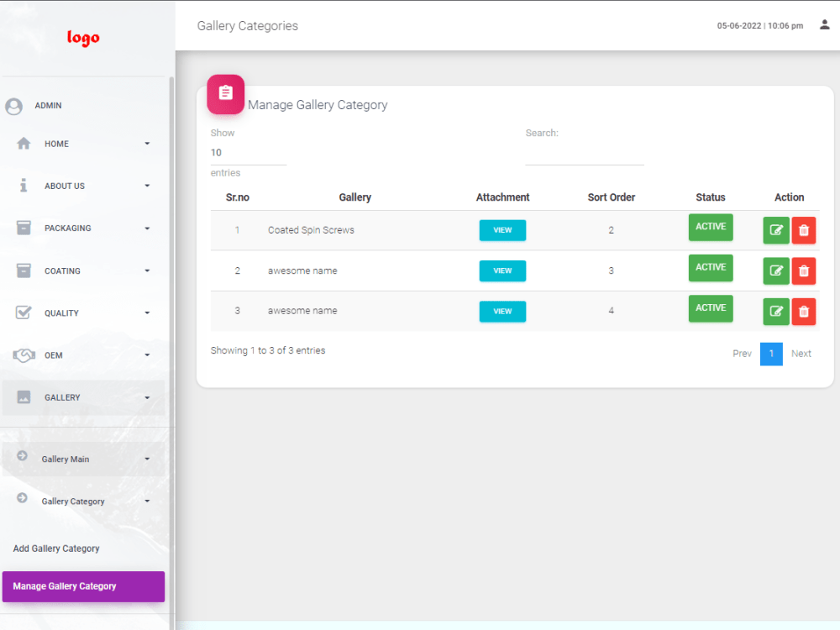Collapse the Gallery Category submenu arrow

(x=147, y=501)
